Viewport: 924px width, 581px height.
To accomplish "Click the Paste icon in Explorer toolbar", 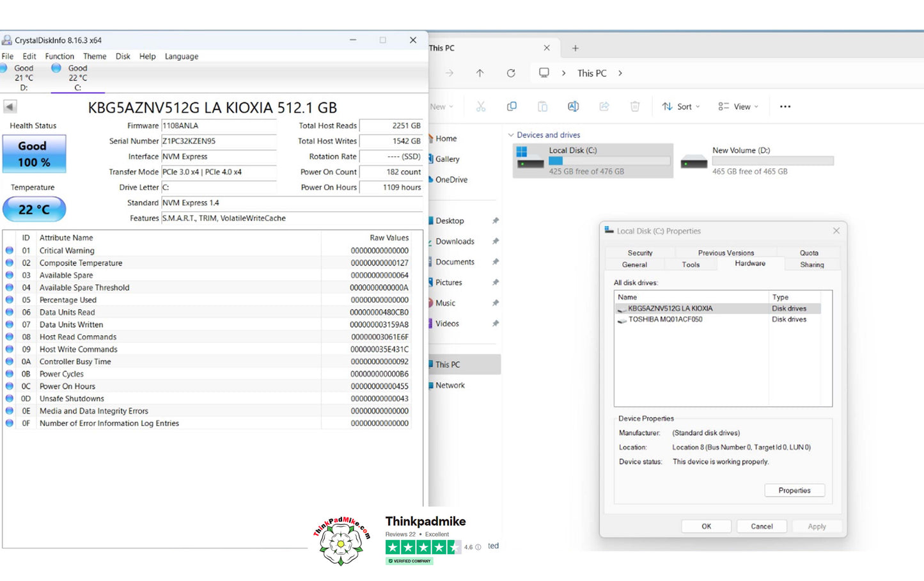I will 542,106.
